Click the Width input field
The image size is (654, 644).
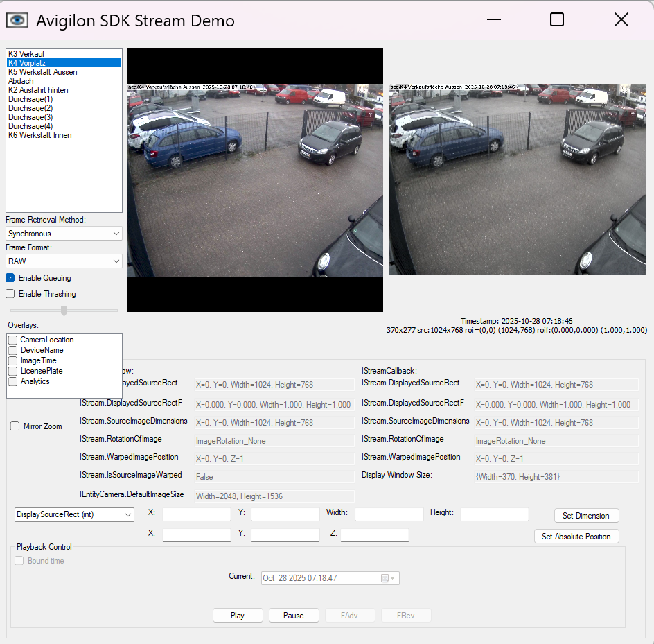coord(389,514)
